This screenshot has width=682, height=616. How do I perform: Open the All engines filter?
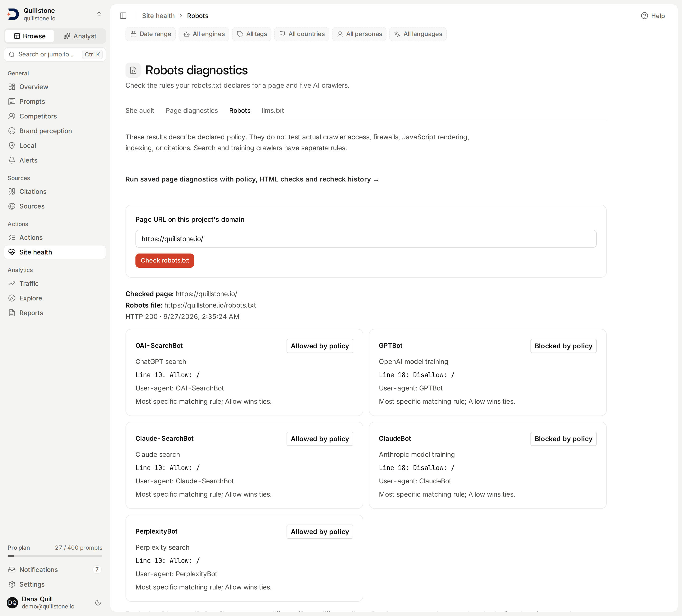[x=204, y=34]
